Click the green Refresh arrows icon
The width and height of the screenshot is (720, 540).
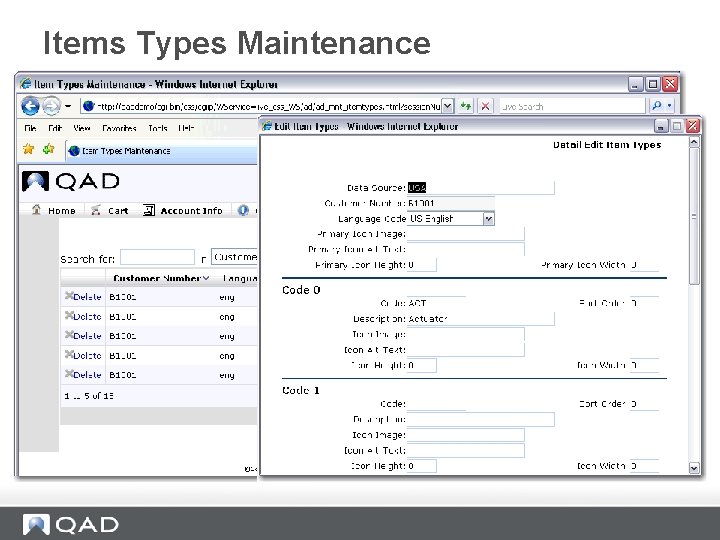coord(466,106)
